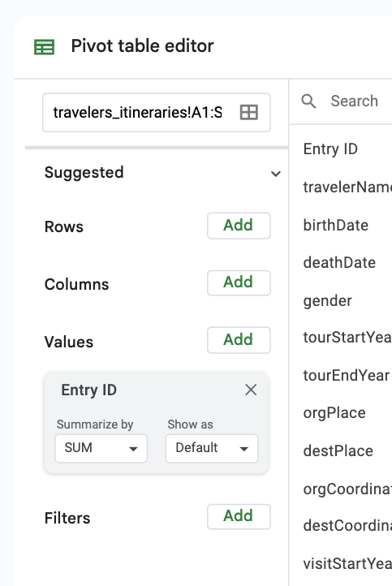Click the green pivot table editor icon
392x586 pixels.
[44, 47]
